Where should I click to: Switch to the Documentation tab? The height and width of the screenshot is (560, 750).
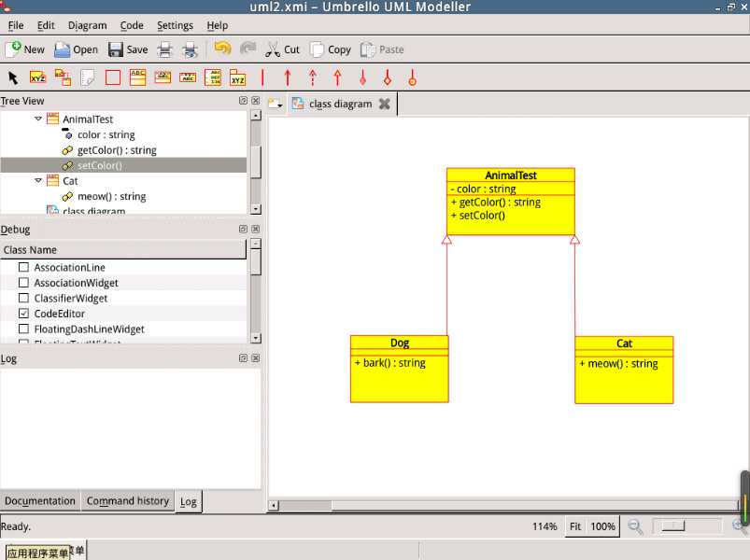40,501
